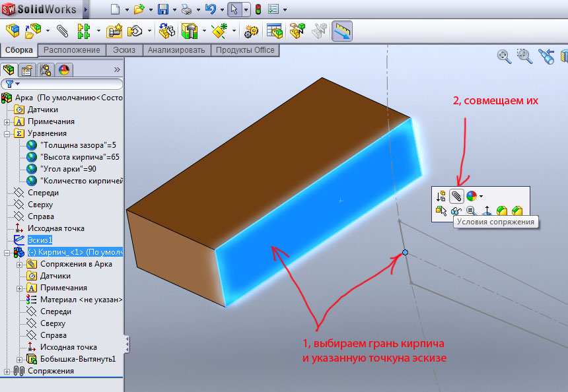Image resolution: width=568 pixels, height=392 pixels.
Task: Open the Анализировать tab
Action: (x=178, y=50)
